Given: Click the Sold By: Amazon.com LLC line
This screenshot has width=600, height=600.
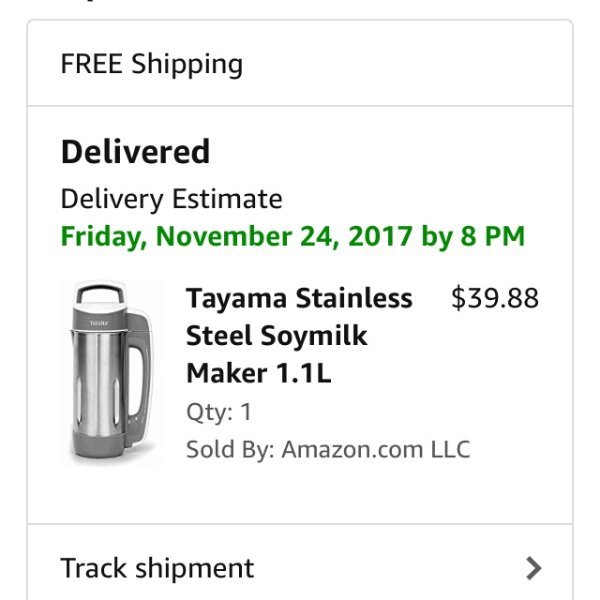Looking at the screenshot, I should click(x=327, y=449).
